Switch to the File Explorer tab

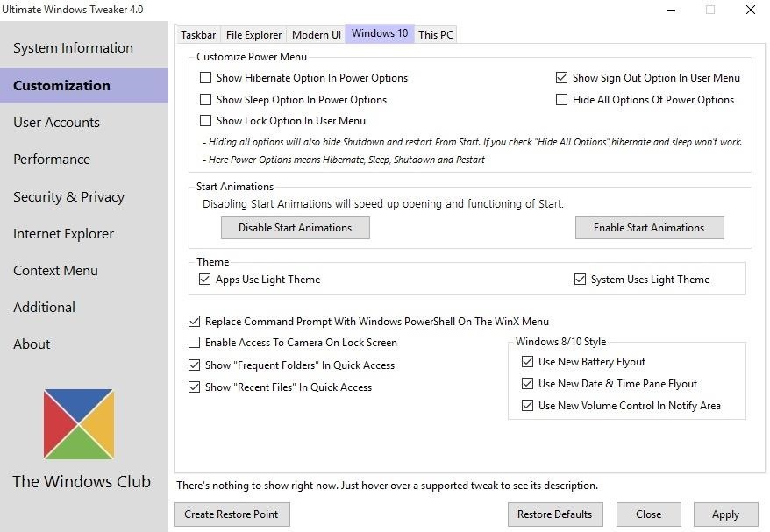(x=253, y=35)
